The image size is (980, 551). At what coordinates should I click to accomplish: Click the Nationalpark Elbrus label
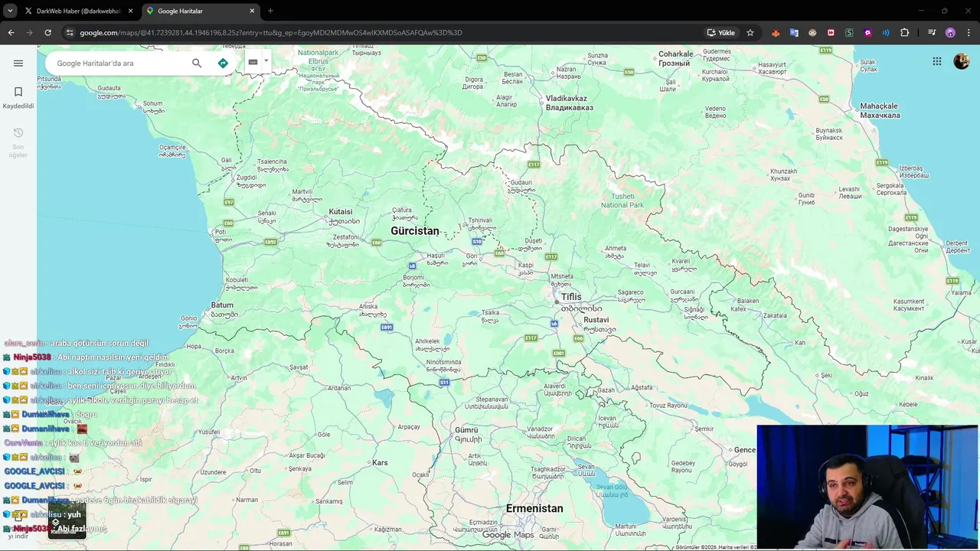(x=318, y=56)
